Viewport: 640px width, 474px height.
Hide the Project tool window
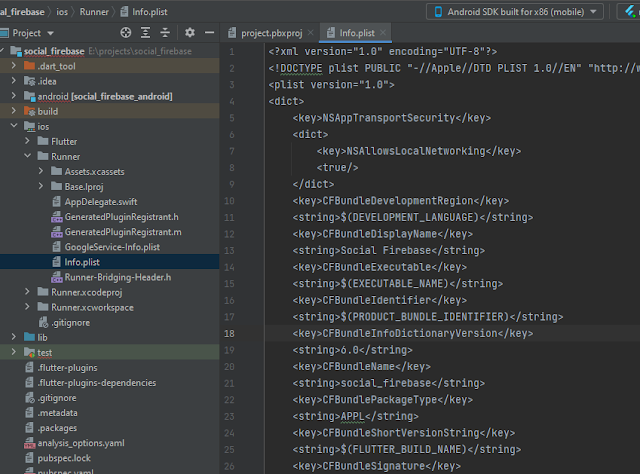210,33
